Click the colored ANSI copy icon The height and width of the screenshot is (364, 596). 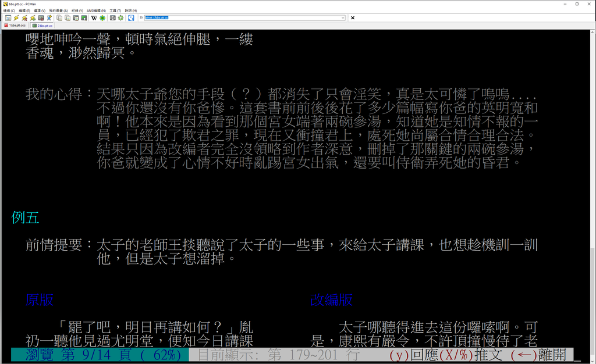(x=68, y=18)
